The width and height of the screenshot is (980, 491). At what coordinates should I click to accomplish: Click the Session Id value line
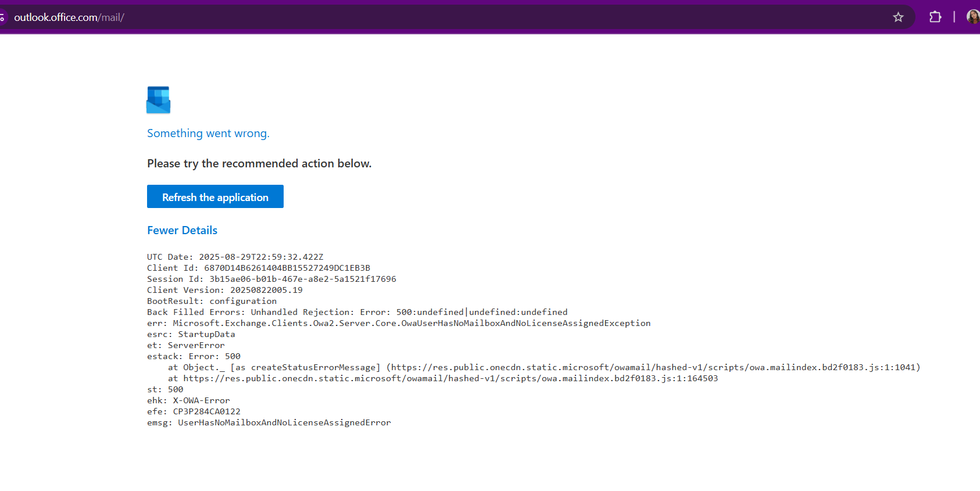coord(271,279)
